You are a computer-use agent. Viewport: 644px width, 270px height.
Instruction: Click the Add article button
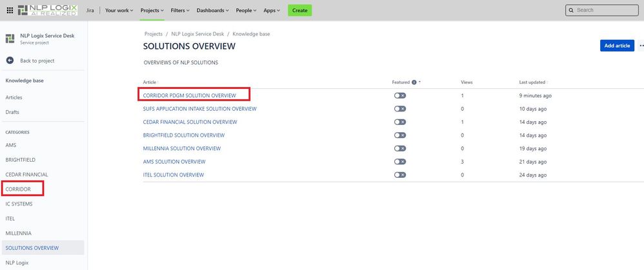coord(617,46)
